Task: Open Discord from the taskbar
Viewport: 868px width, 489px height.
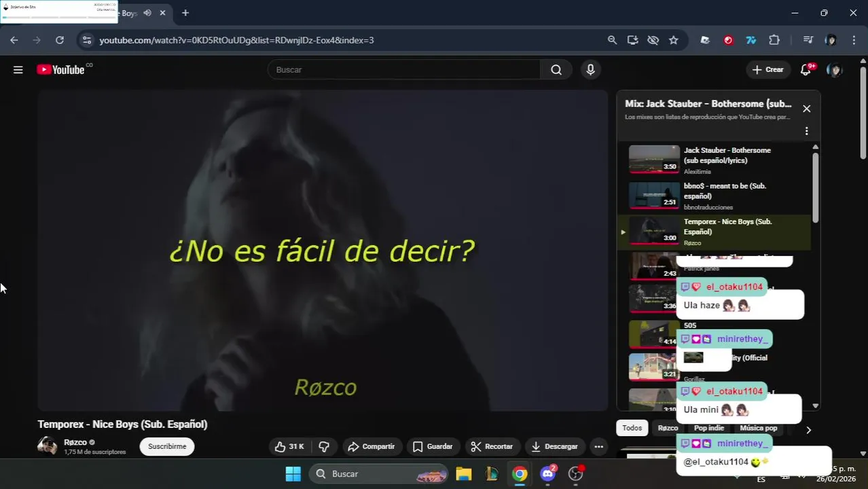Action: click(548, 473)
